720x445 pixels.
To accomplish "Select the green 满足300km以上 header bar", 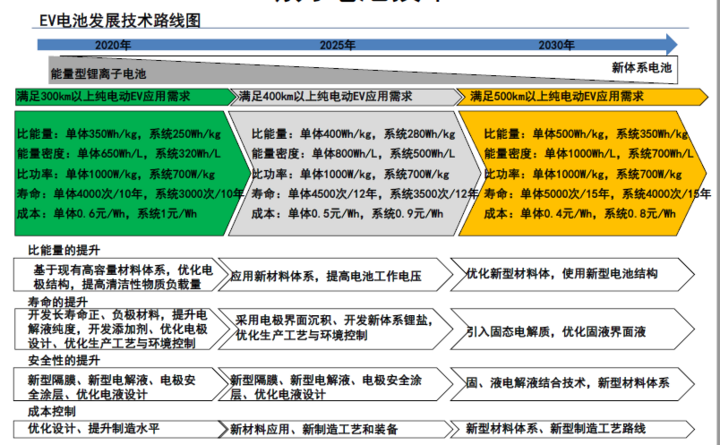I will tap(120, 96).
